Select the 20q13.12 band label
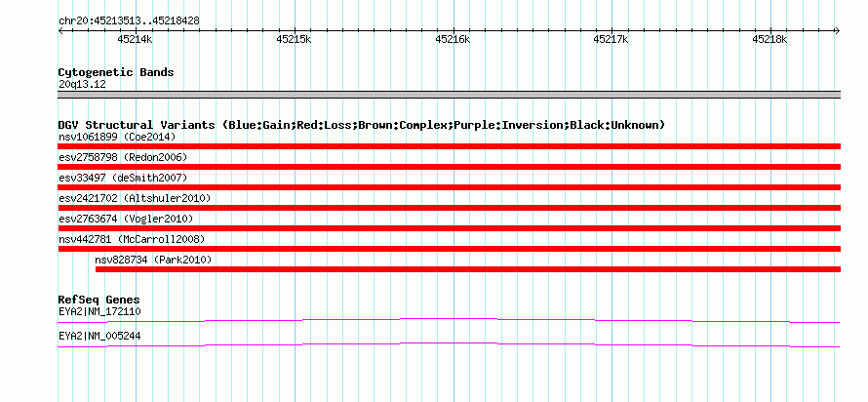This screenshot has width=868, height=402. coord(82,85)
